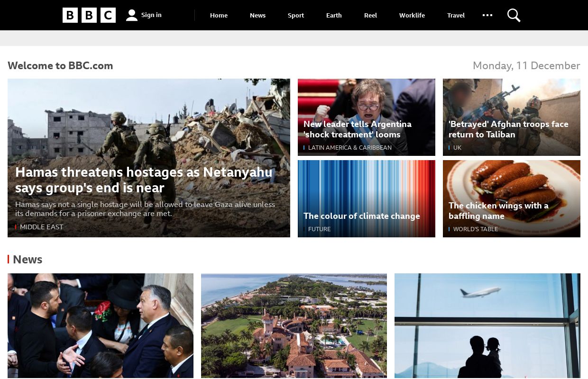This screenshot has height=379, width=588.
Task: Open BBC search with the magnifying glass icon
Action: [514, 15]
